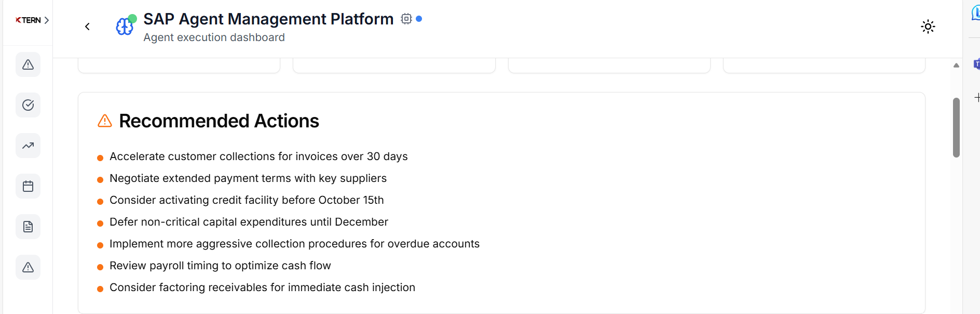Click "Consider factoring receivables for immediate cash injection"
The image size is (980, 314).
coord(262,287)
